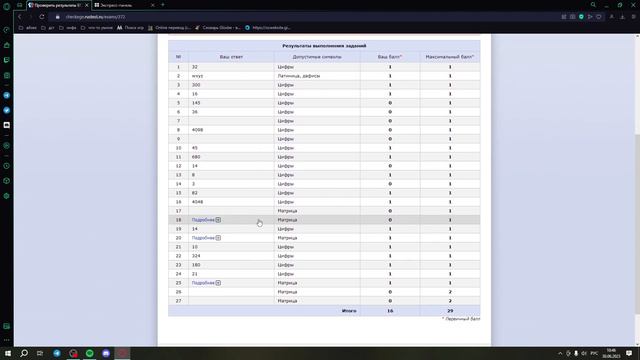Click the GX Corner home icon in sidebar
The width and height of the screenshot is (640, 360).
7,45
